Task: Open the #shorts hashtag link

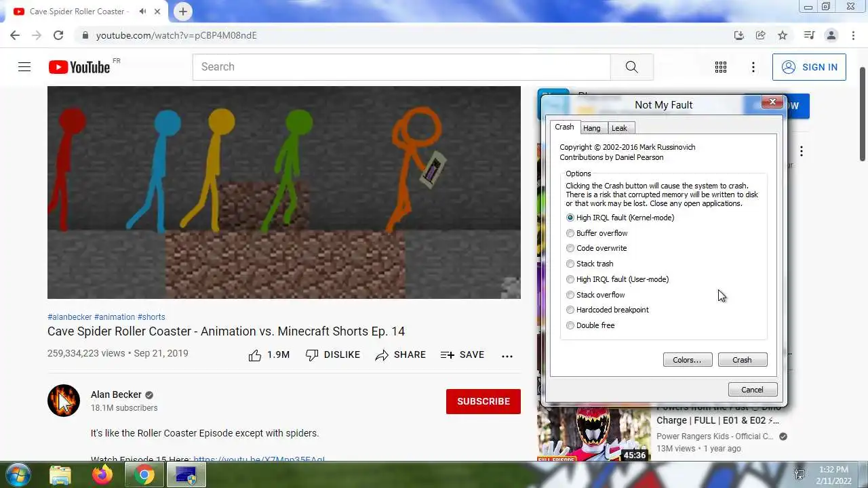Action: click(x=151, y=317)
